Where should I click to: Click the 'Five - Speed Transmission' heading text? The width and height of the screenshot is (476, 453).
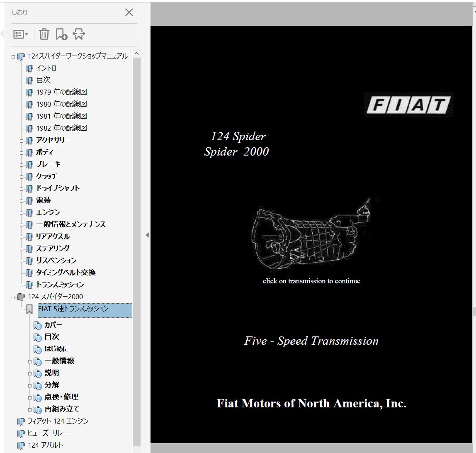[311, 341]
